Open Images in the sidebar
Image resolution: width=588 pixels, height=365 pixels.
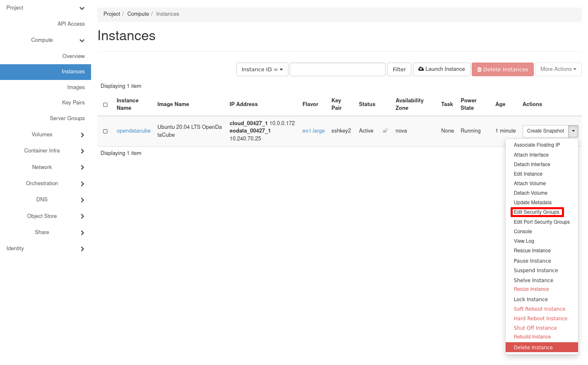[76, 87]
